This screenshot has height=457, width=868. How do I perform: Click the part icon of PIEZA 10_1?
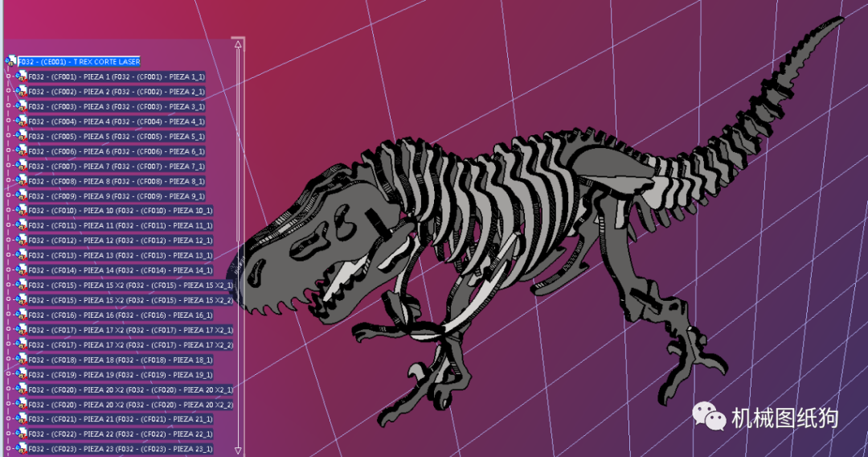coord(21,210)
